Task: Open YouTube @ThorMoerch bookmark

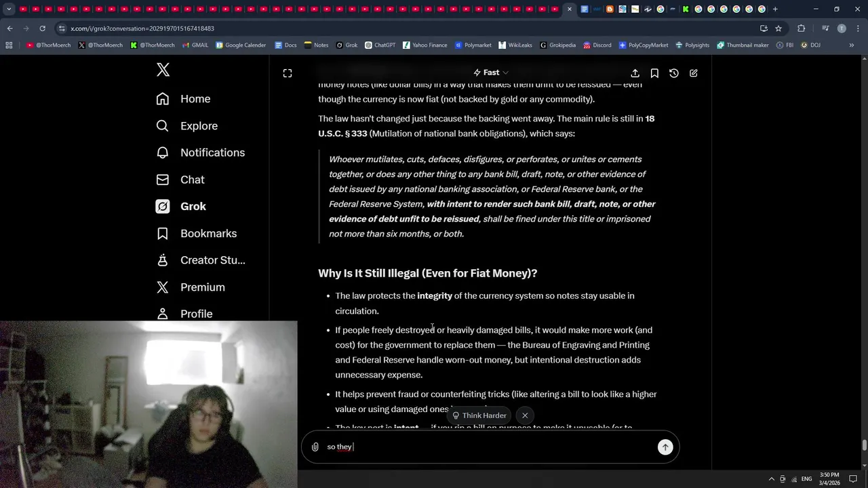Action: tap(50, 45)
